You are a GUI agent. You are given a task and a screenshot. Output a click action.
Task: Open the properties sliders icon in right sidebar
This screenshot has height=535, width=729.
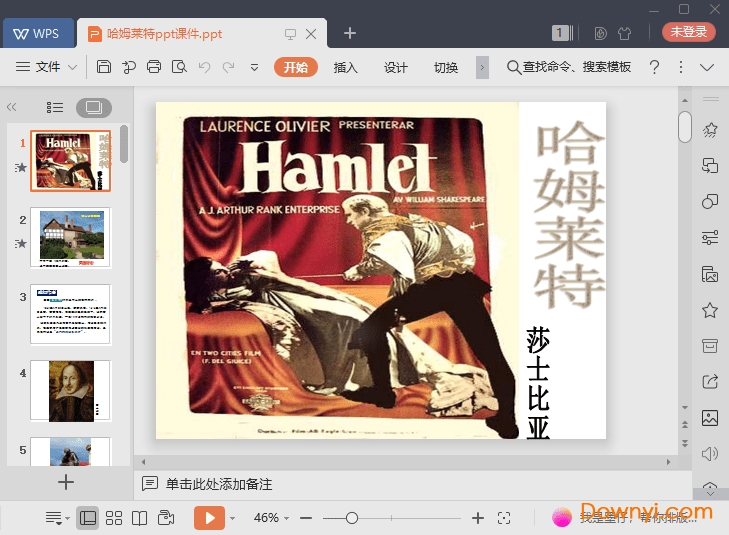point(710,238)
